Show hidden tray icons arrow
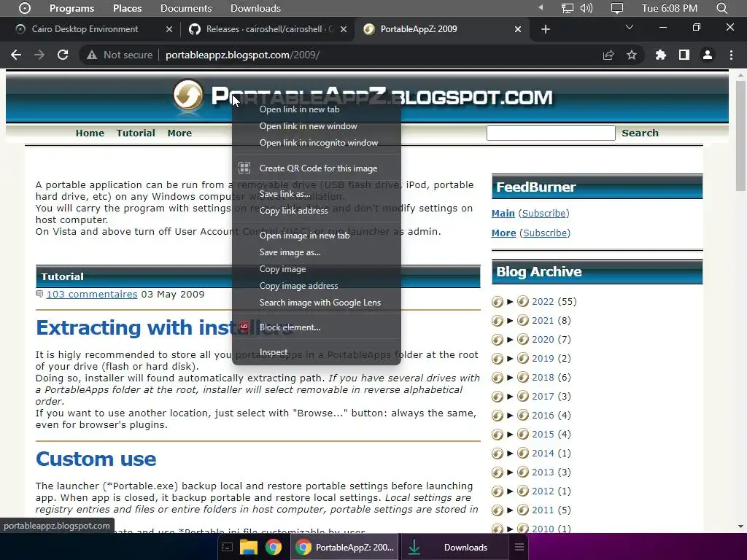Viewport: 747px width, 560px height. point(541,7)
